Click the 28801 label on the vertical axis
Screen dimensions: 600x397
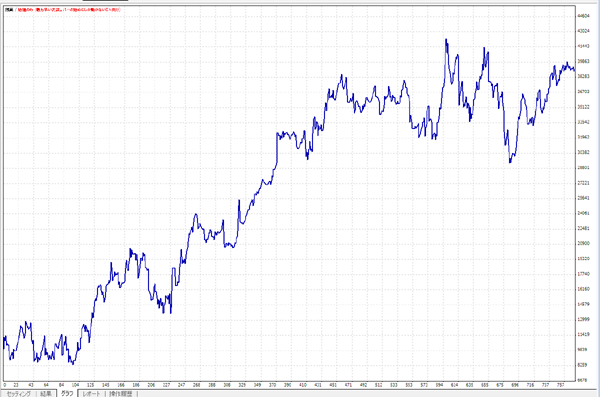583,167
